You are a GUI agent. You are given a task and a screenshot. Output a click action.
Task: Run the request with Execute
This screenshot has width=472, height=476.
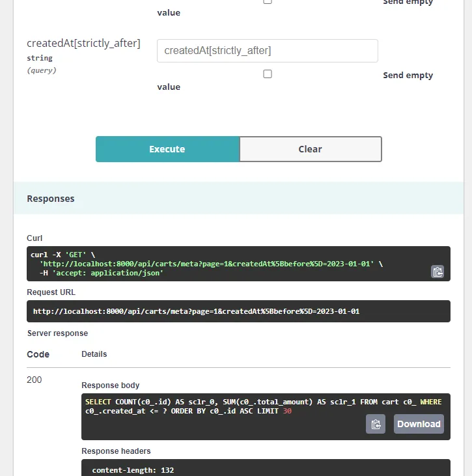[x=167, y=149]
